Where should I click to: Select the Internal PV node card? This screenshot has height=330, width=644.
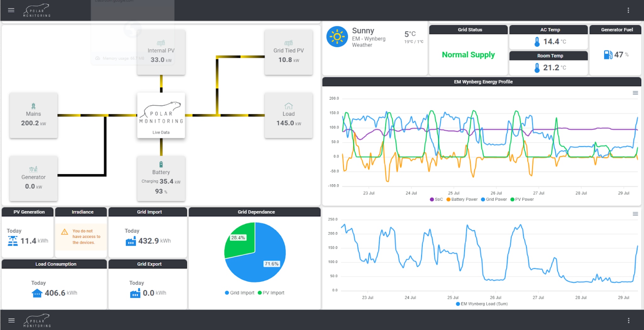click(x=161, y=52)
